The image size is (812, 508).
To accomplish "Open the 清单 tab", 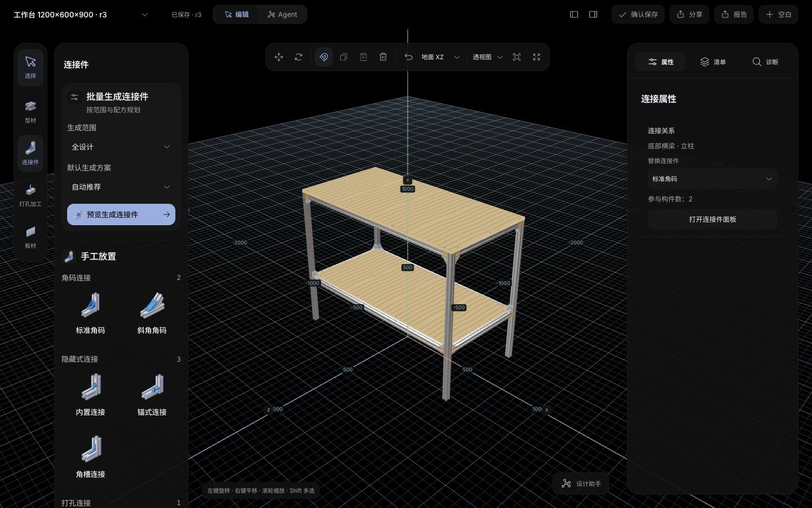I will (713, 62).
